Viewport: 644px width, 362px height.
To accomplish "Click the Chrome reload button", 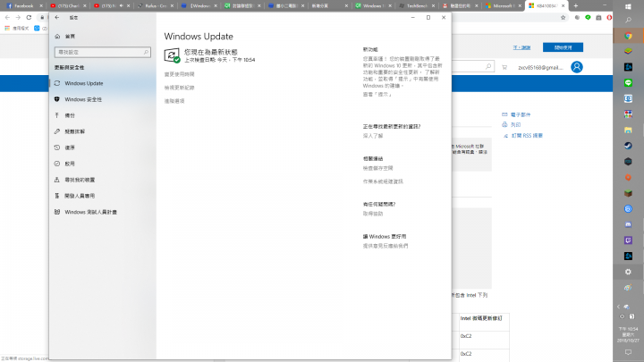I will pos(29,17).
